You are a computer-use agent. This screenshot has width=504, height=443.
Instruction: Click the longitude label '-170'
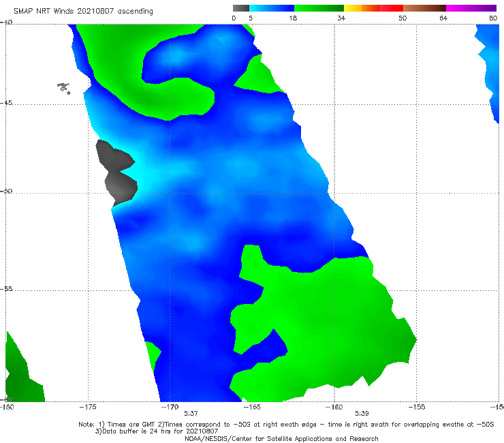tap(170, 407)
